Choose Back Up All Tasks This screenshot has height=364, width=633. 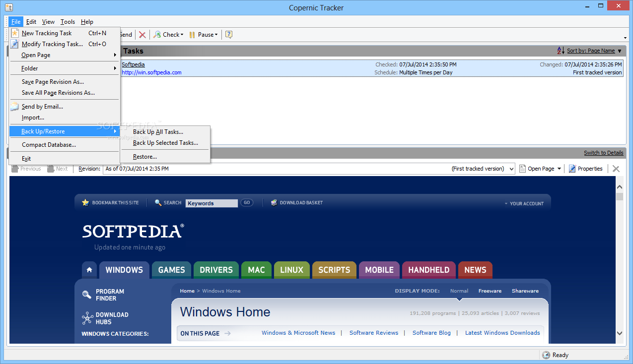(x=166, y=132)
